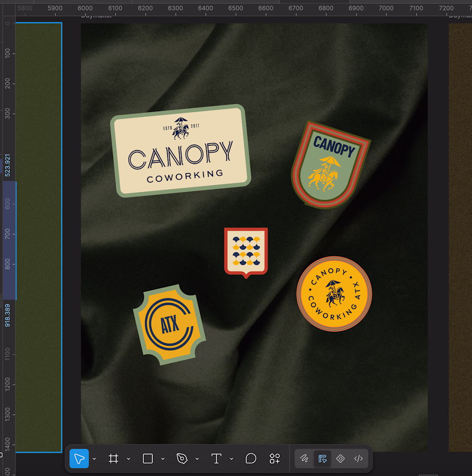Open move tool options chevron
This screenshot has height=476, width=472.
tap(94, 459)
